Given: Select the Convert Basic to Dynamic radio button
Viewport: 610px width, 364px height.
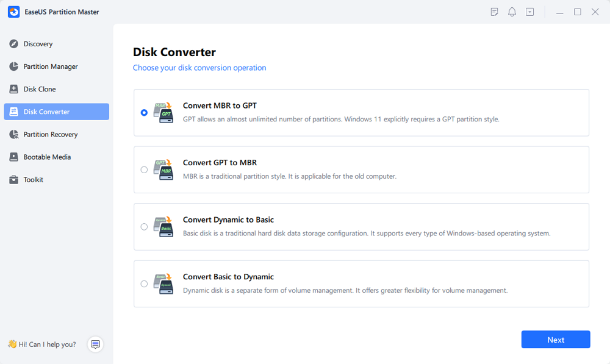Looking at the screenshot, I should [x=144, y=284].
